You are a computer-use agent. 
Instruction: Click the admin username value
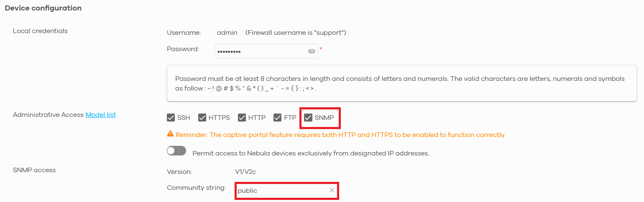pos(227,32)
